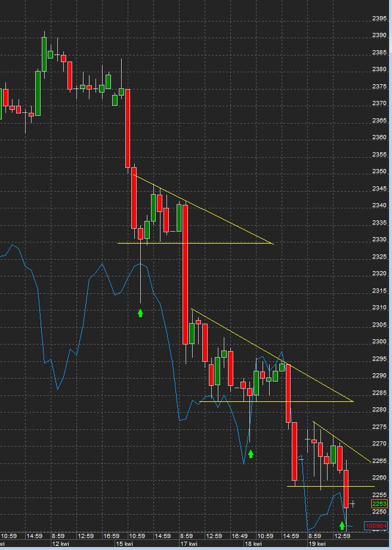This screenshot has height=550, width=392.
Task: Click price scale label 2290
Action: coord(379,376)
